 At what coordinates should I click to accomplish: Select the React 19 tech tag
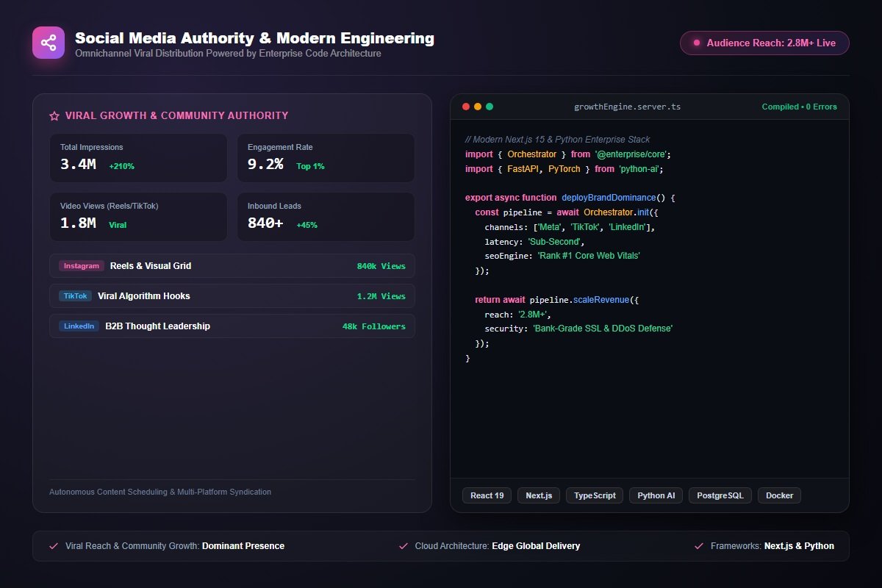(x=487, y=495)
